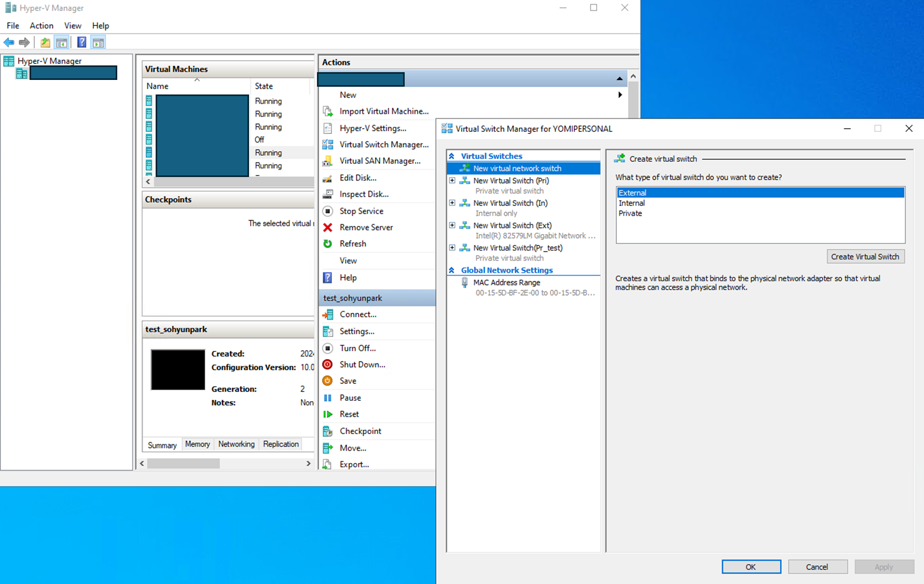Expand New Virtual Switch (In) node
The height and width of the screenshot is (584, 924).
click(x=452, y=203)
